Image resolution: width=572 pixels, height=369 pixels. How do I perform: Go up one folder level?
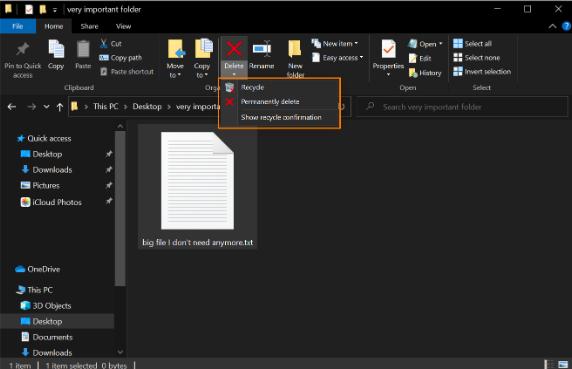pyautogui.click(x=60, y=107)
